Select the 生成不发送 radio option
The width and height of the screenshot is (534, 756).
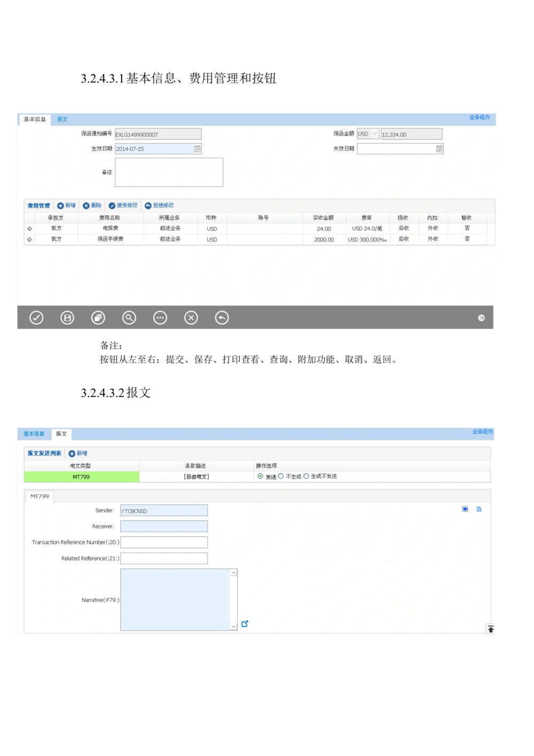[306, 477]
